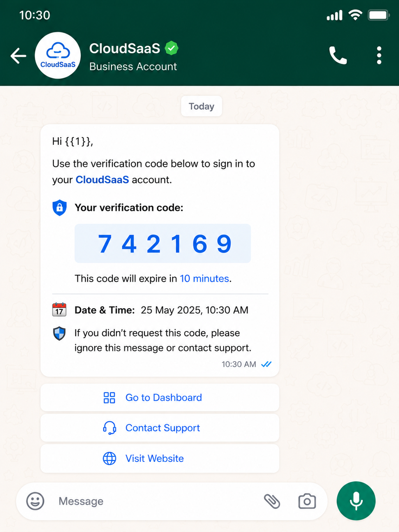The image size is (399, 532).
Task: Tap the security shield icon near warning
Action: [x=59, y=333]
